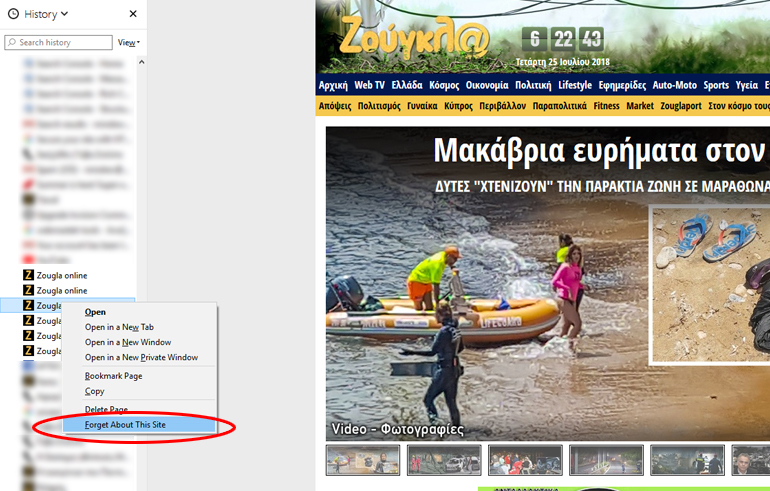Open the Auto-Moto navigation link
The width and height of the screenshot is (770, 491).
674,85
